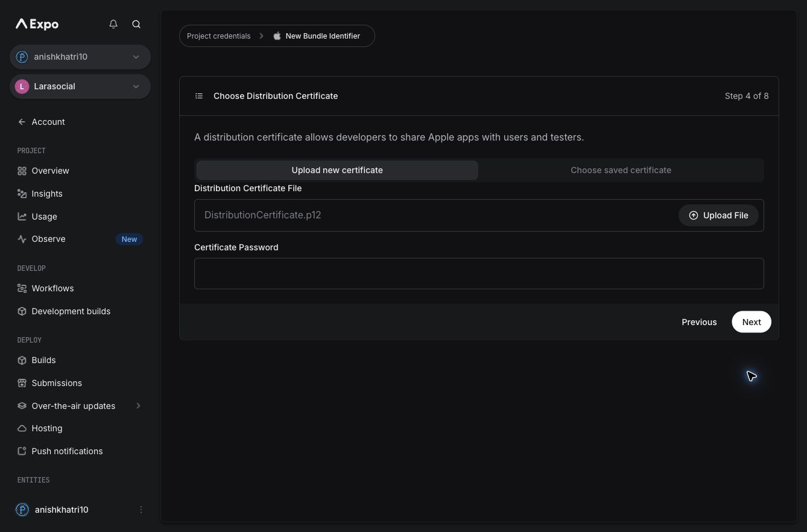Click New Bundle Identifier breadcrumb
Screen dimensions: 807x532
[323, 36]
